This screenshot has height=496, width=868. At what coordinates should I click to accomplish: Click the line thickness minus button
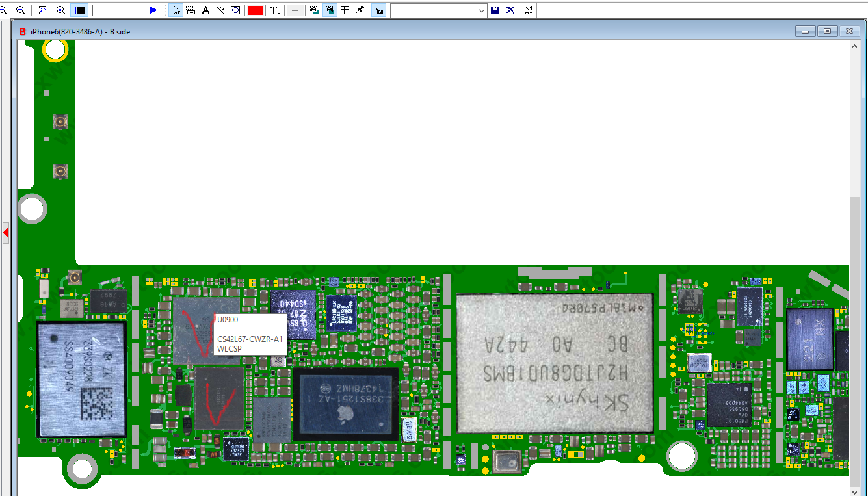295,10
